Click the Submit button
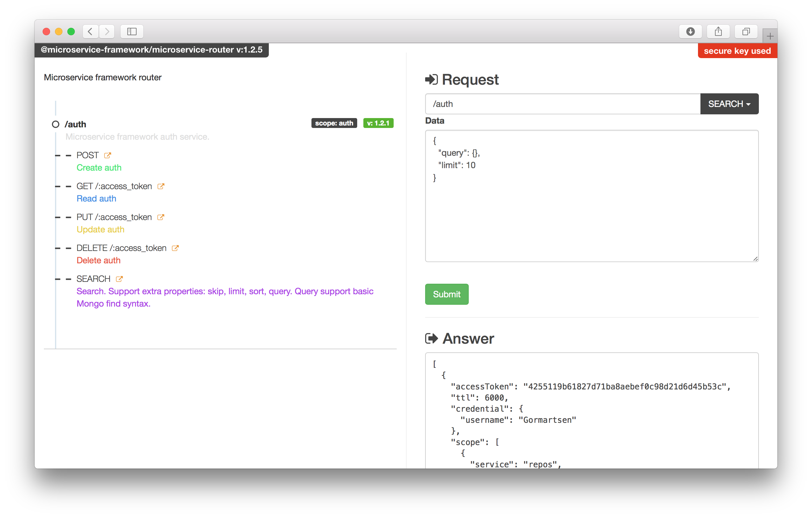This screenshot has width=812, height=518. click(x=446, y=294)
